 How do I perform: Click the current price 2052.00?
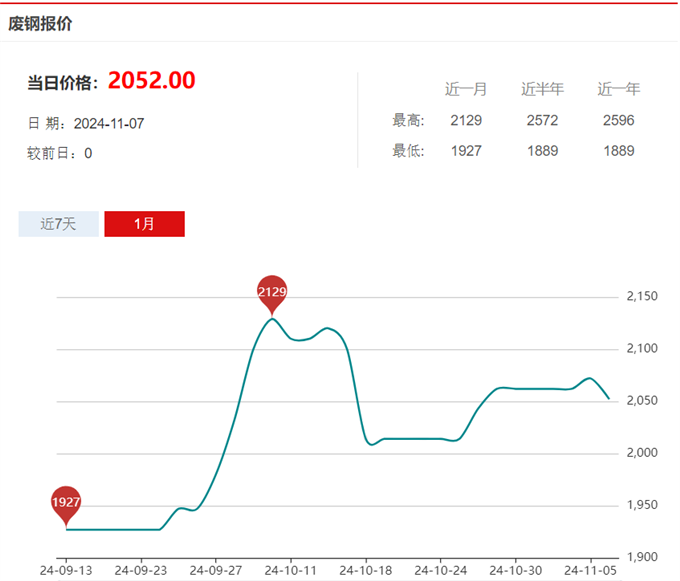[151, 81]
